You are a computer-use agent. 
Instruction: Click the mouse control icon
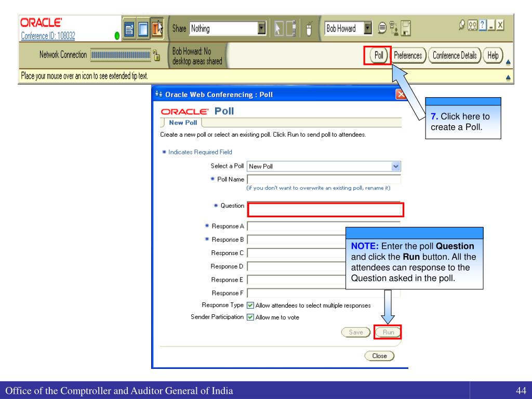coord(309,29)
